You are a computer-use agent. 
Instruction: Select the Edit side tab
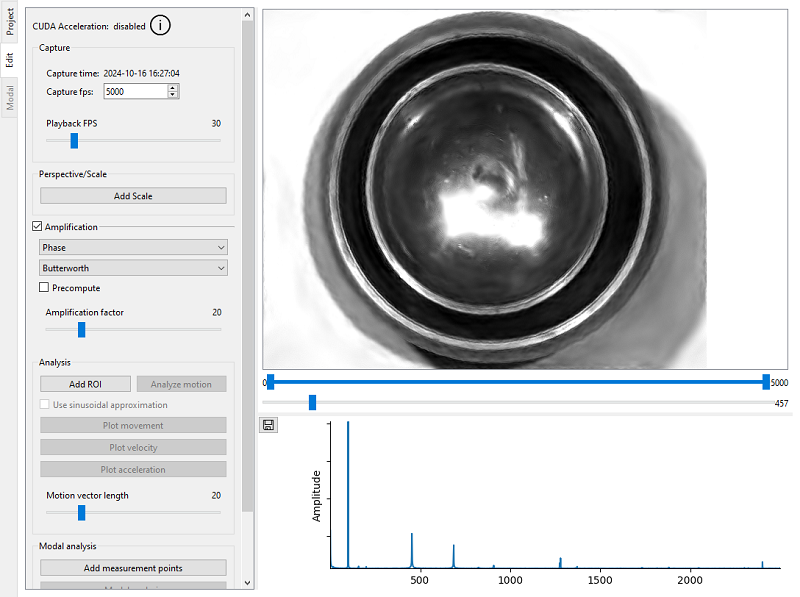point(9,60)
